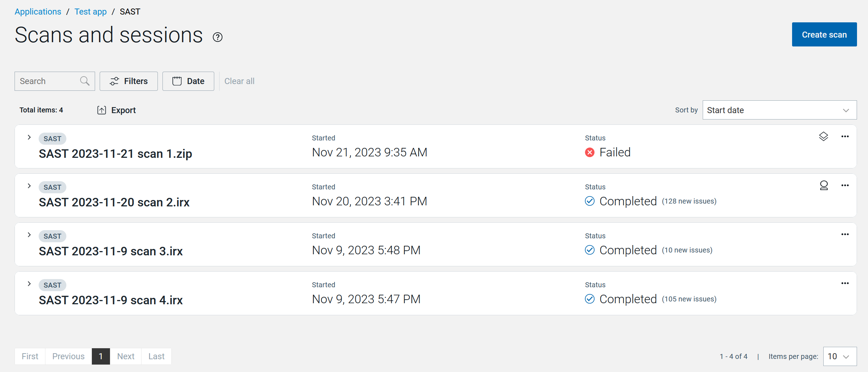
Task: Open more options for scan 3.irx
Action: pos(845,234)
